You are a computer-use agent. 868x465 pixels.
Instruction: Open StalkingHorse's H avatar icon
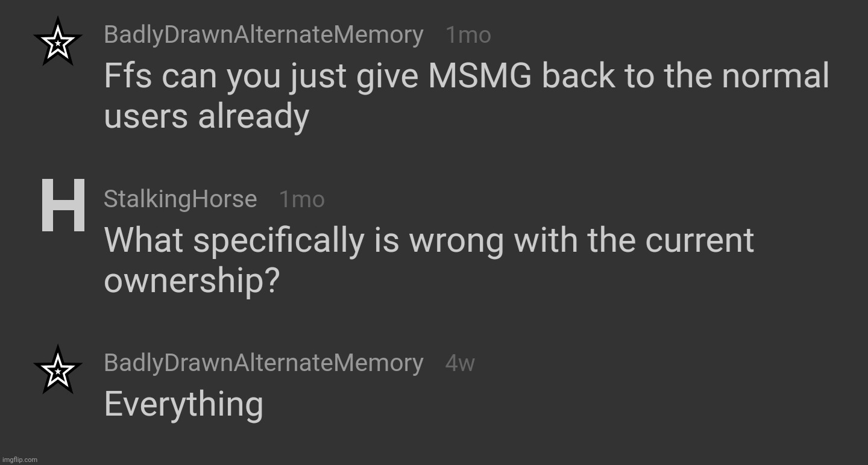(63, 205)
